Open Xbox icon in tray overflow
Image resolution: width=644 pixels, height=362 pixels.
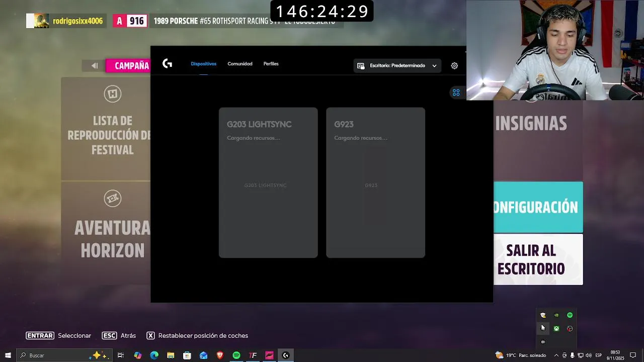556,329
